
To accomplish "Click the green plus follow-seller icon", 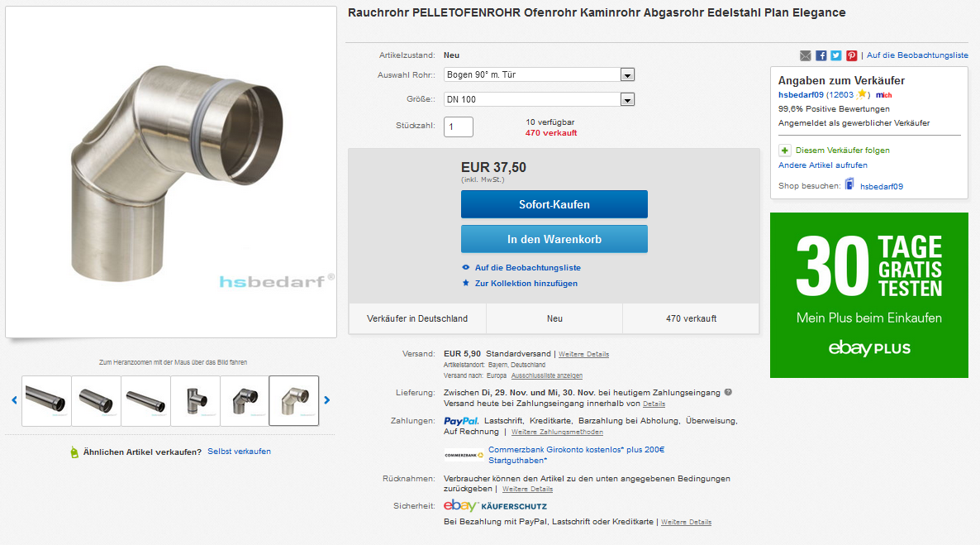I will point(785,151).
